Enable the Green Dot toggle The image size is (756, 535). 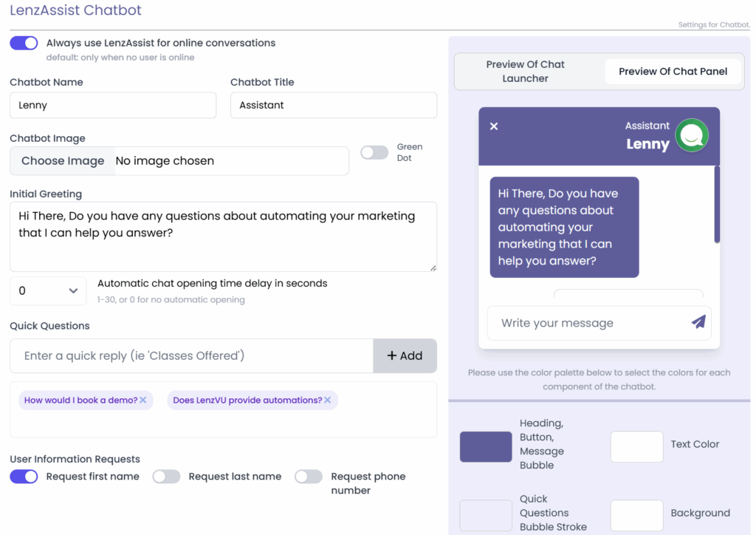click(x=374, y=152)
